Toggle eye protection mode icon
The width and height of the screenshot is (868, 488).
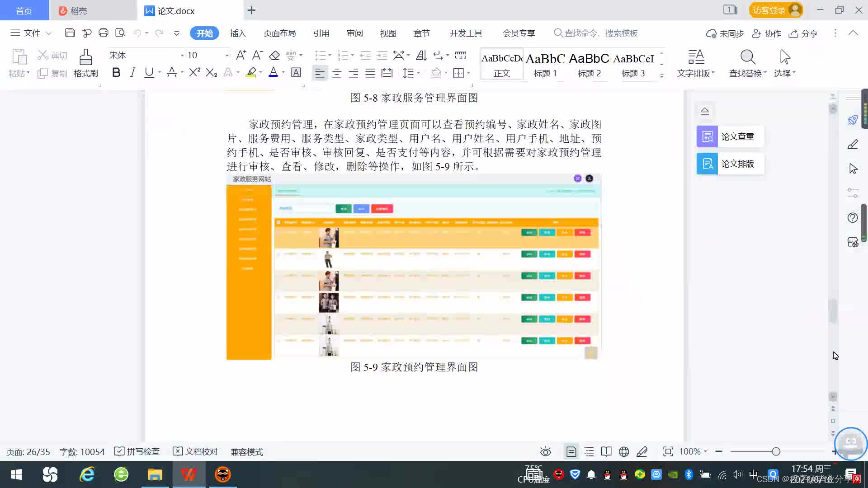(x=546, y=451)
